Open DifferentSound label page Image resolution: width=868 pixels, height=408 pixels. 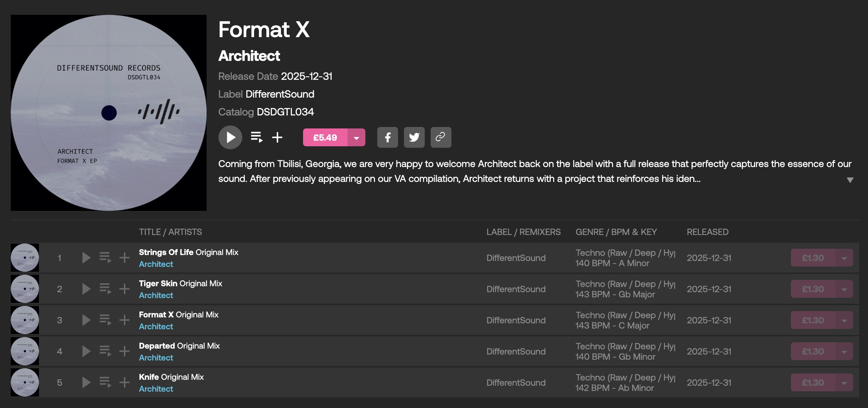(280, 94)
